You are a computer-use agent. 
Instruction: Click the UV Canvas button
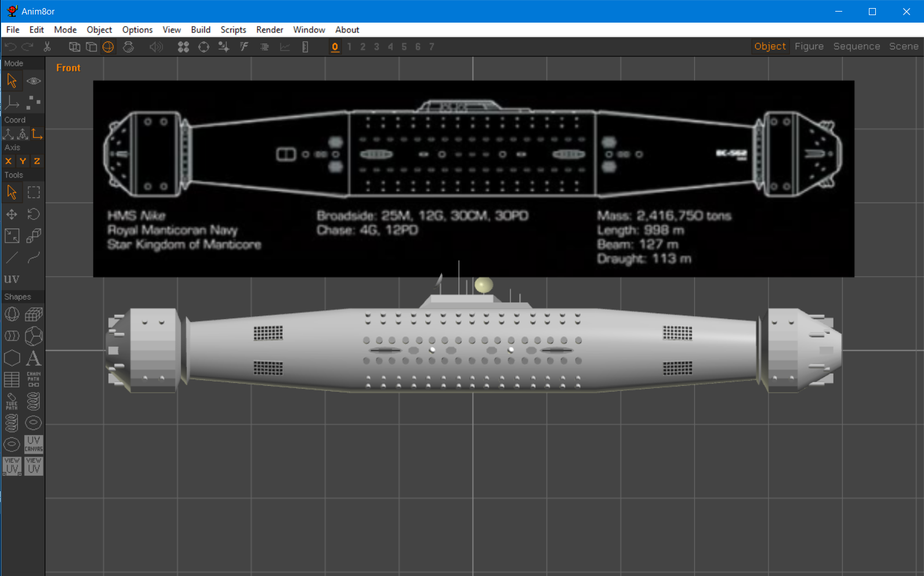pyautogui.click(x=34, y=444)
